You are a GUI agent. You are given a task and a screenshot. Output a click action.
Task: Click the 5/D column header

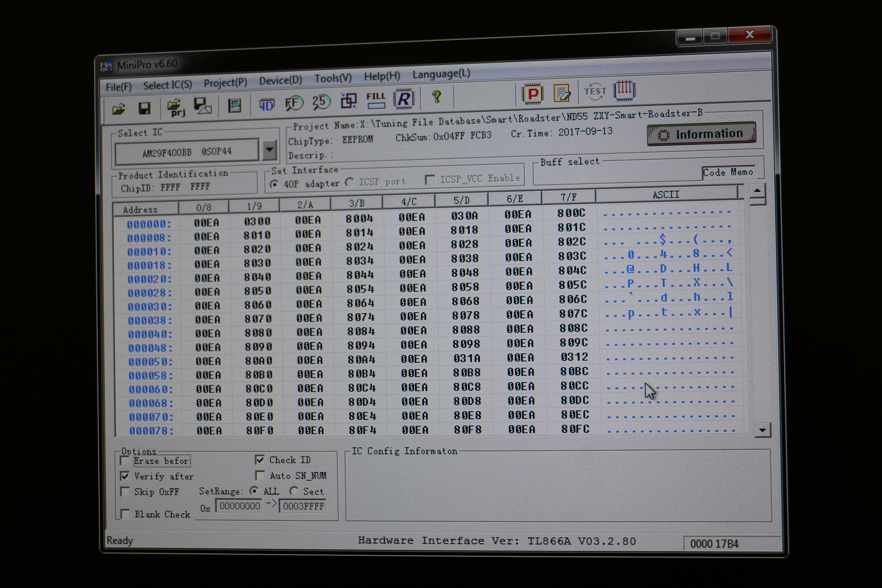point(461,200)
